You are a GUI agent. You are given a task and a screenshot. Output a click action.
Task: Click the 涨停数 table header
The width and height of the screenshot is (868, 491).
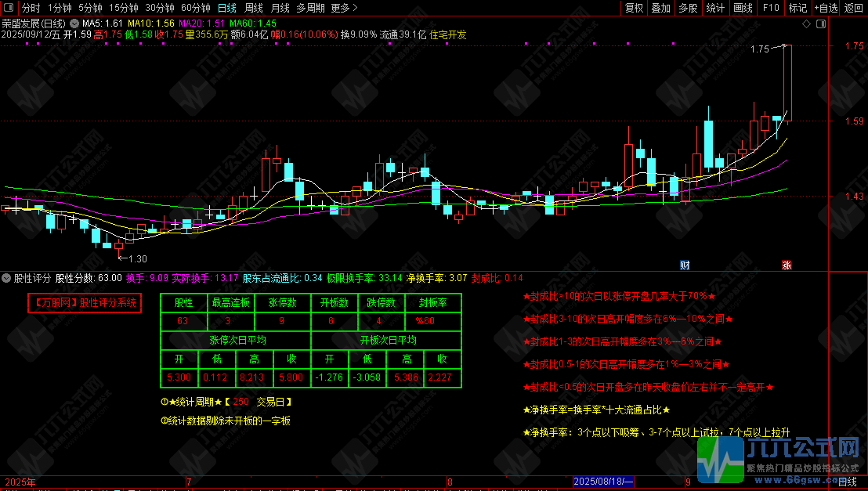282,303
